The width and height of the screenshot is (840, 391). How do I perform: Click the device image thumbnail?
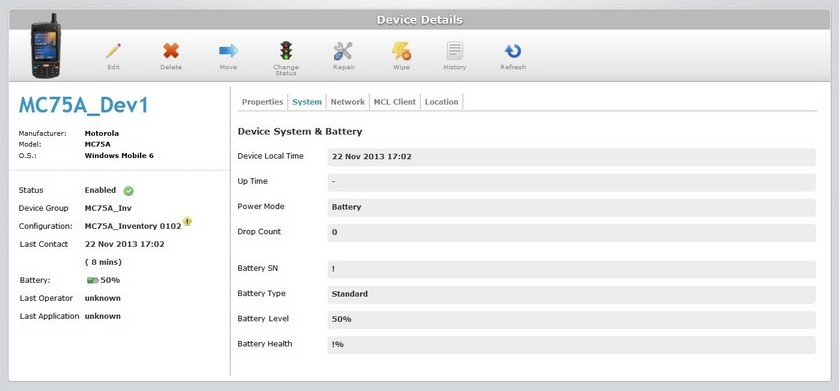point(46,46)
